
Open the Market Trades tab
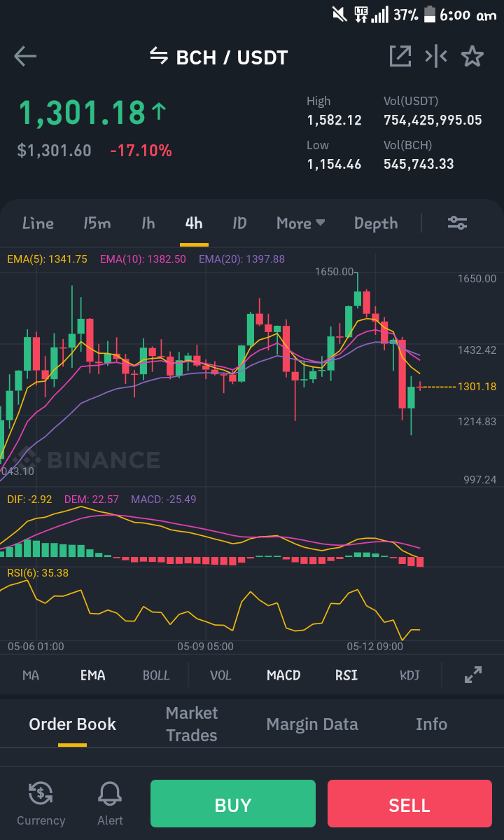pos(192,724)
